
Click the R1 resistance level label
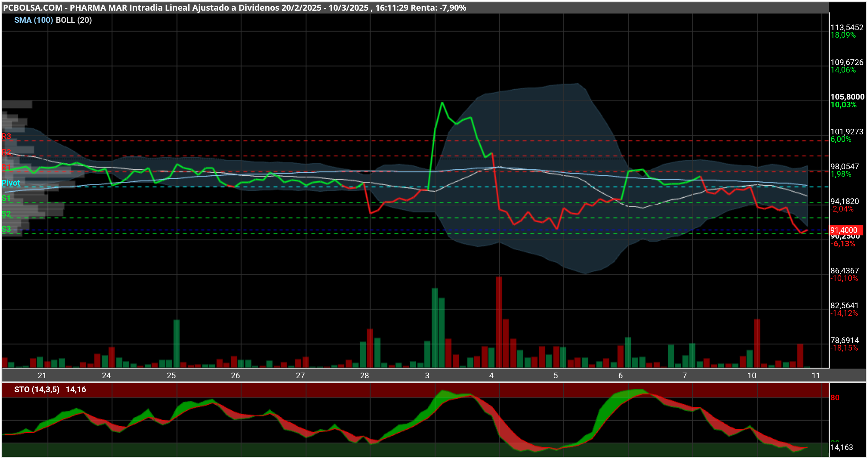(6, 167)
